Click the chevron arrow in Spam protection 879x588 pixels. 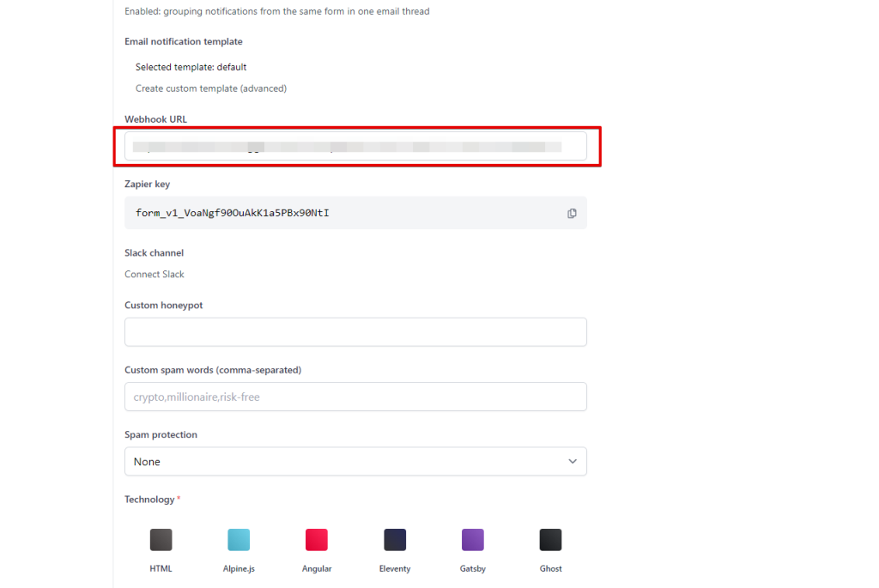point(573,462)
